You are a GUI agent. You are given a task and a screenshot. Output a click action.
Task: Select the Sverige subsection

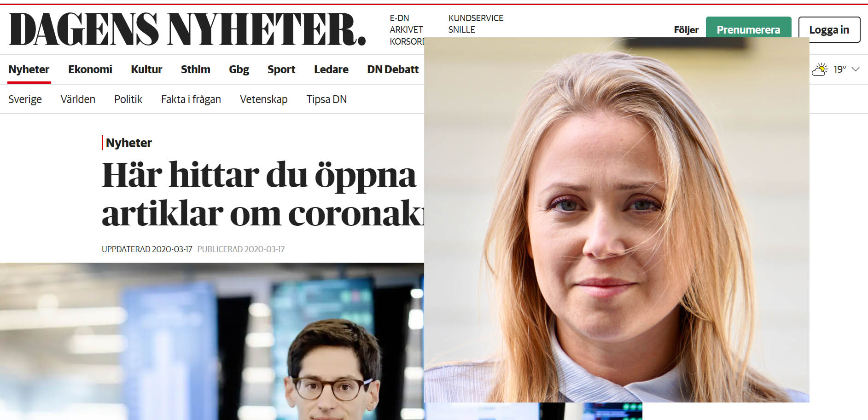25,99
